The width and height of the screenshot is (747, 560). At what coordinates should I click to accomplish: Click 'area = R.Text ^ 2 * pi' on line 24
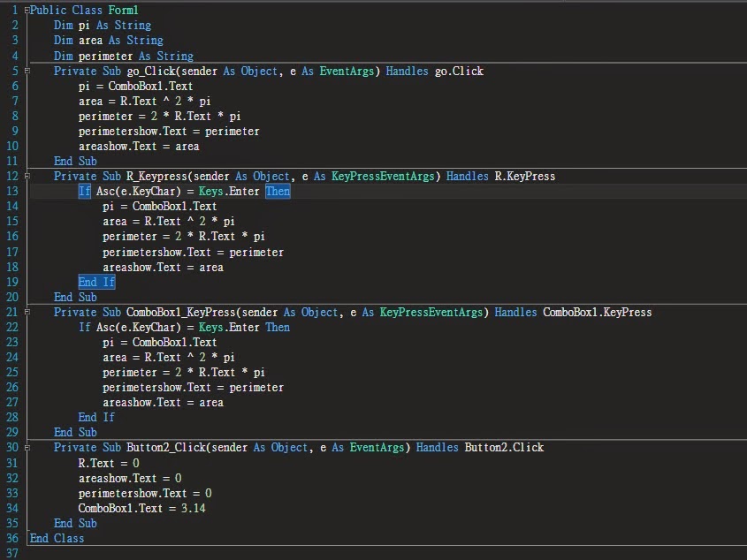pyautogui.click(x=169, y=358)
